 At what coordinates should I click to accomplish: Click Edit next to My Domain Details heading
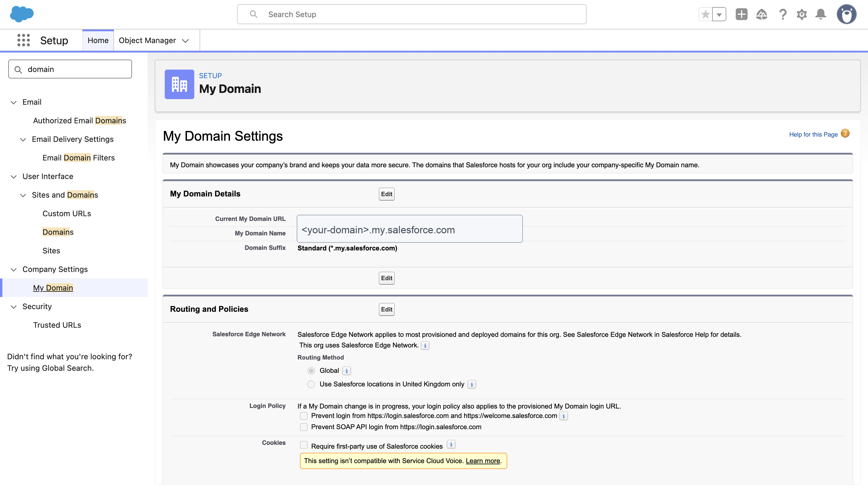coord(386,194)
